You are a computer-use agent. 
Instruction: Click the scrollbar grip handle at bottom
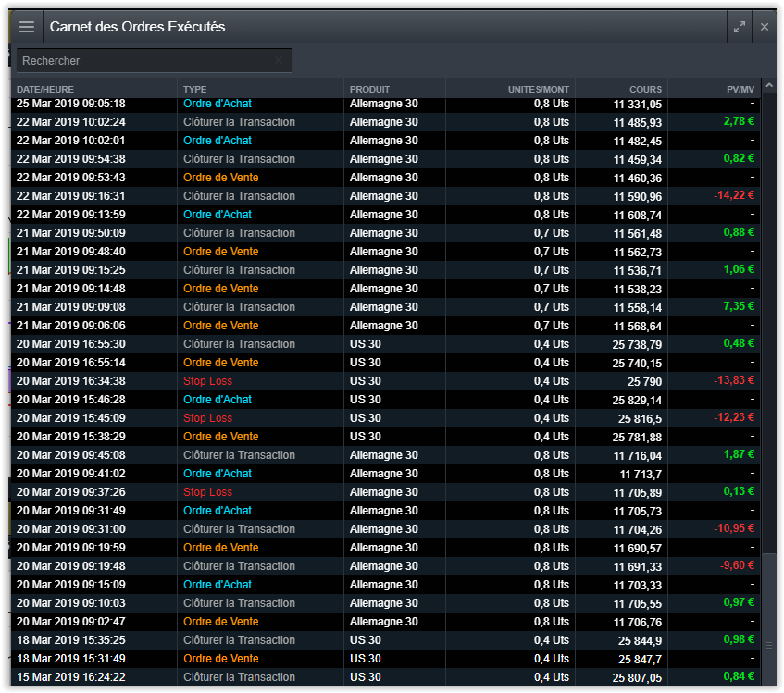click(769, 646)
